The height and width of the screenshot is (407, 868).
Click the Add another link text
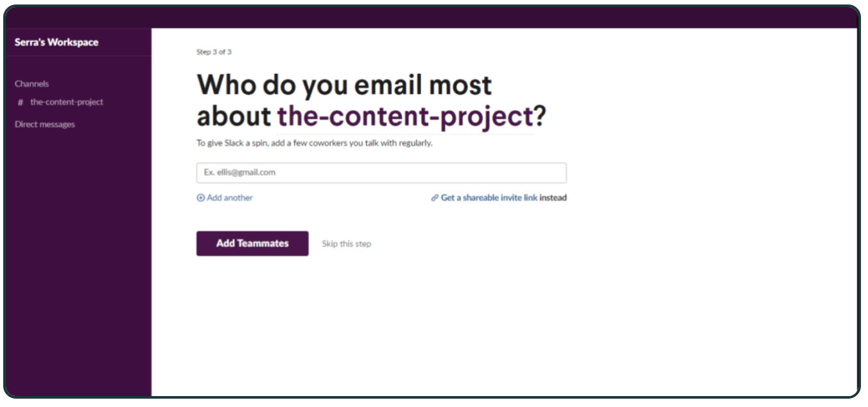pyautogui.click(x=230, y=198)
